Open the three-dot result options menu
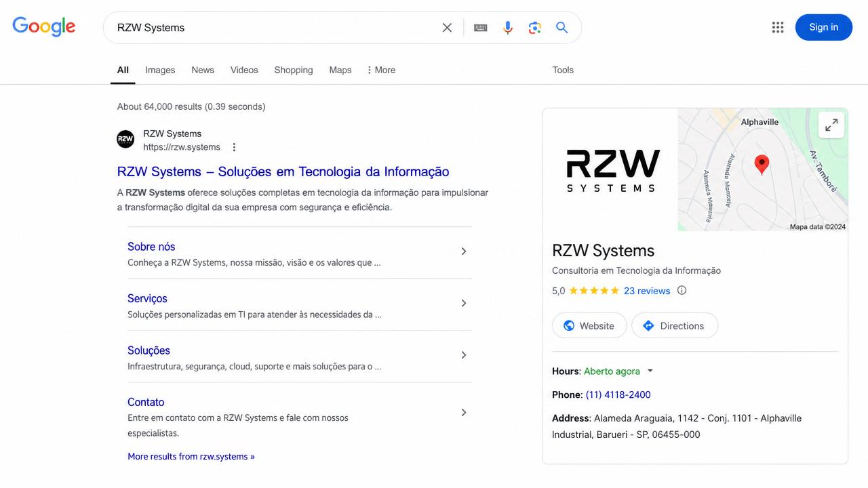 [x=234, y=147]
